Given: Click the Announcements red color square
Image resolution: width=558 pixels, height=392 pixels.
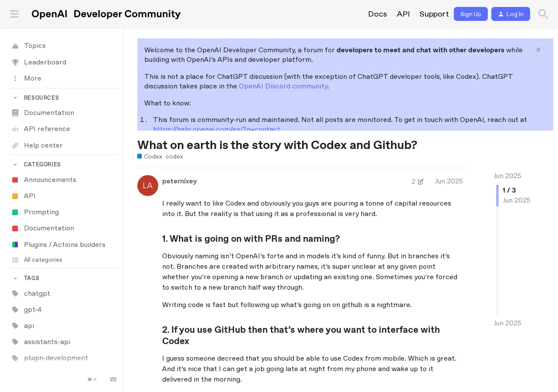Looking at the screenshot, I should click(x=15, y=180).
